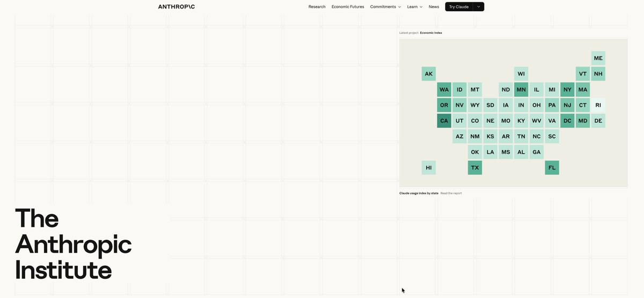Select the AR state tile
644x298 pixels.
(x=506, y=136)
